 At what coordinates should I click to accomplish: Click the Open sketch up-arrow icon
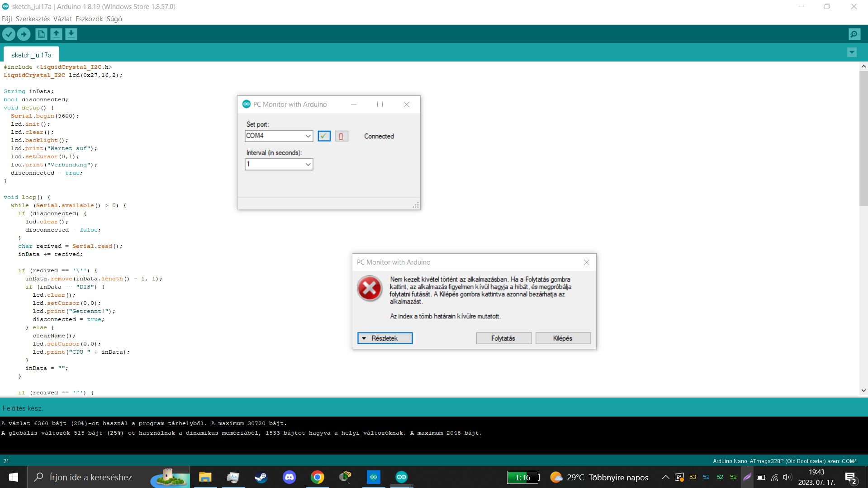click(x=56, y=34)
